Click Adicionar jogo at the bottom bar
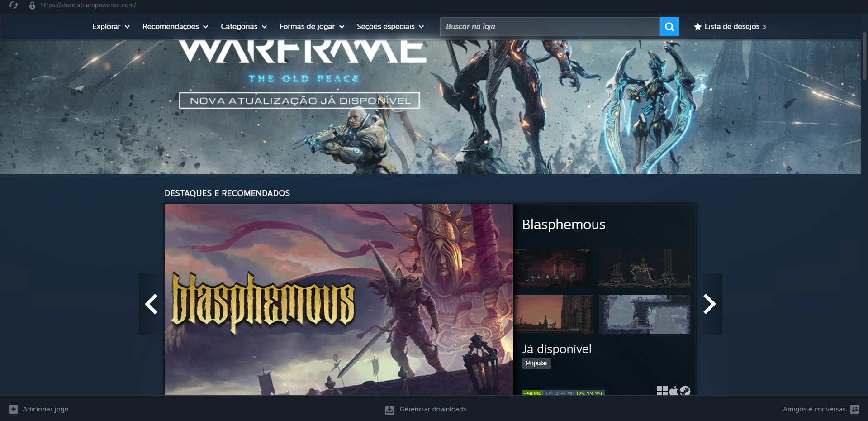This screenshot has height=421, width=868. [39, 409]
